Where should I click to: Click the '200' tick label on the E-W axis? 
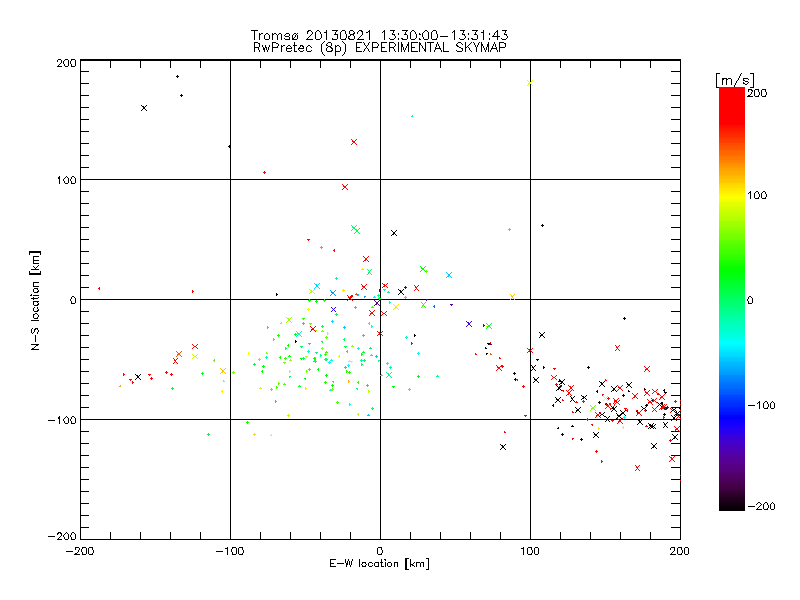pyautogui.click(x=680, y=551)
